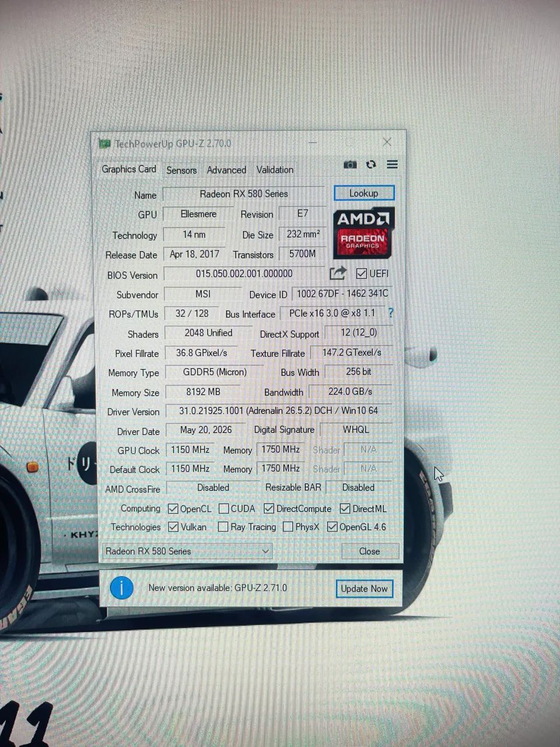This screenshot has width=560, height=747.
Task: Switch to the Validation tab
Action: click(x=275, y=170)
